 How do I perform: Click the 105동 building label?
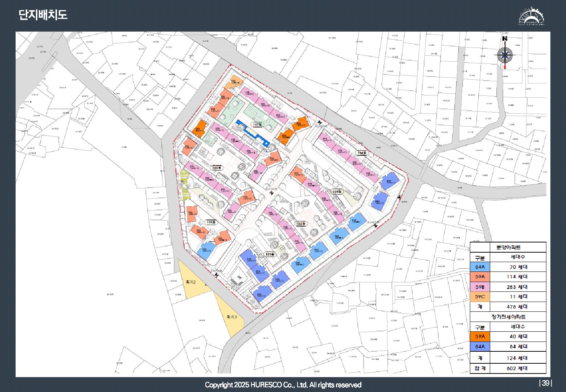(211, 222)
